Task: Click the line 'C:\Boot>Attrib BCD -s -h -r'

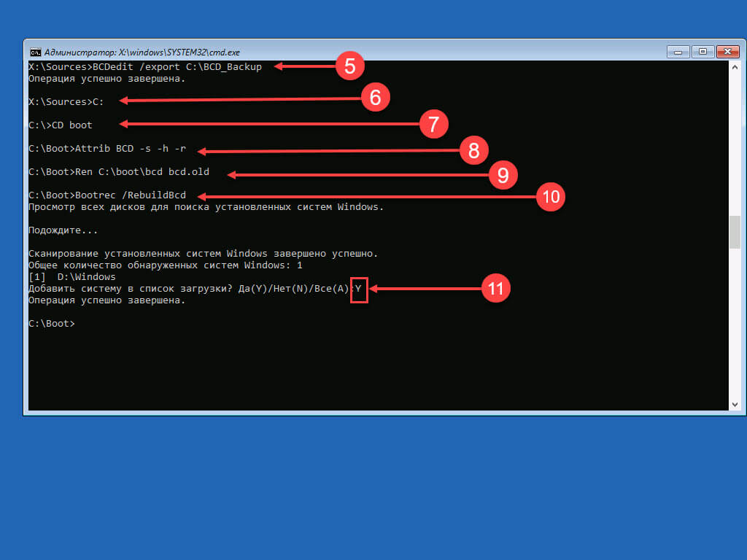Action: click(x=107, y=148)
